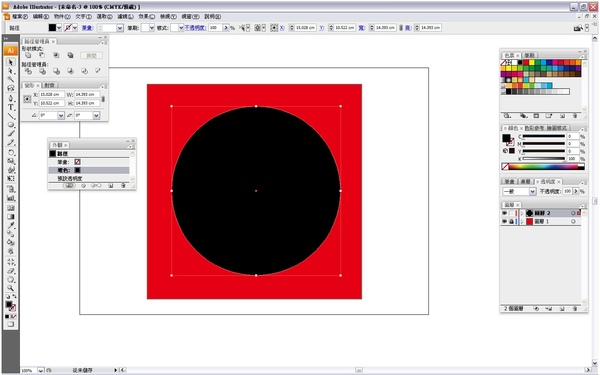600x375 pixels.
Task: Select the Magic Wand tool
Action: click(x=11, y=80)
